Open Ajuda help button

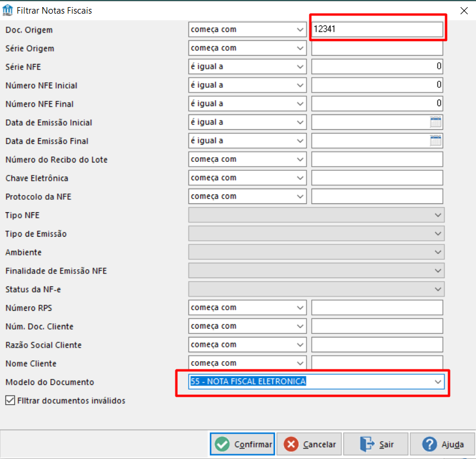442,444
